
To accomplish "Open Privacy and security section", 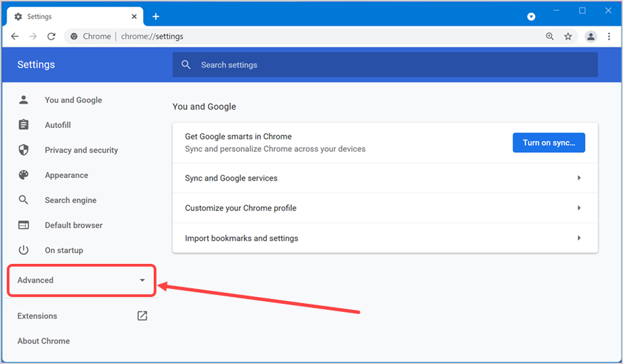I will [81, 150].
